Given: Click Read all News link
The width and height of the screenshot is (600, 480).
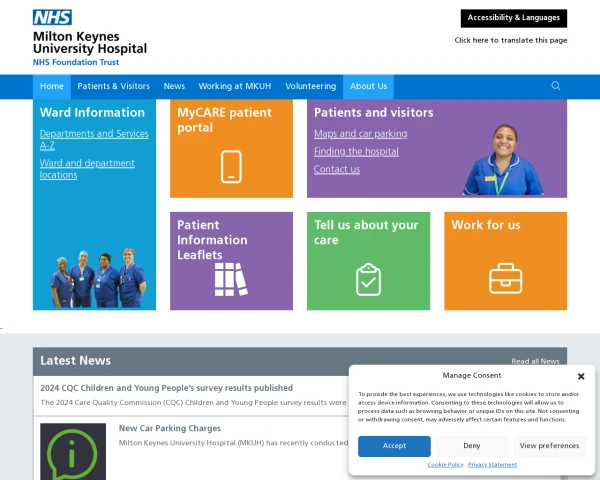Looking at the screenshot, I should 535,361.
